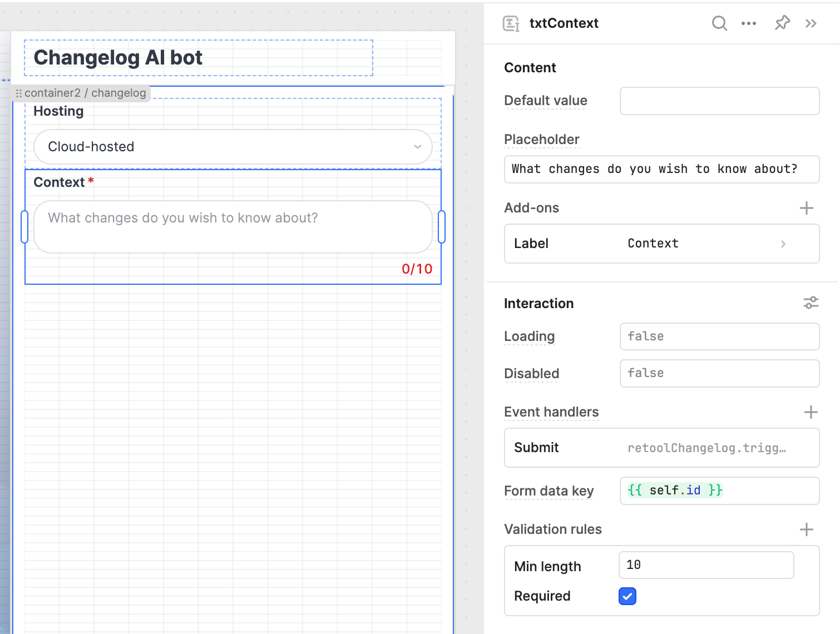Viewport: 840px width, 634px height.
Task: Open the three-dots more options menu
Action: coord(749,23)
